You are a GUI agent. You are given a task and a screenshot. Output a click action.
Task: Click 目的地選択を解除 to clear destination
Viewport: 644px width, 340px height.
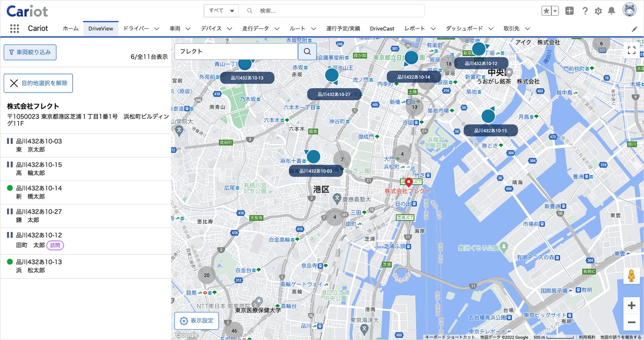coord(38,83)
